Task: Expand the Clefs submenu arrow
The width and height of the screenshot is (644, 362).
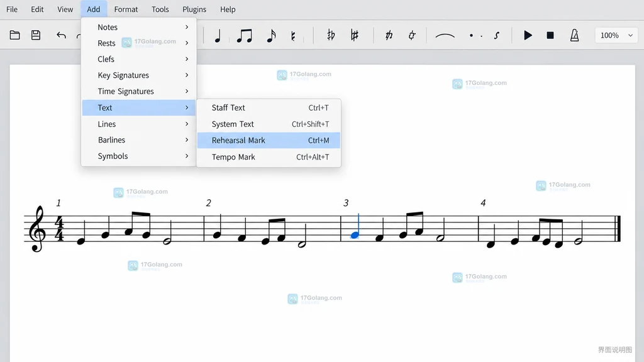Action: tap(187, 59)
